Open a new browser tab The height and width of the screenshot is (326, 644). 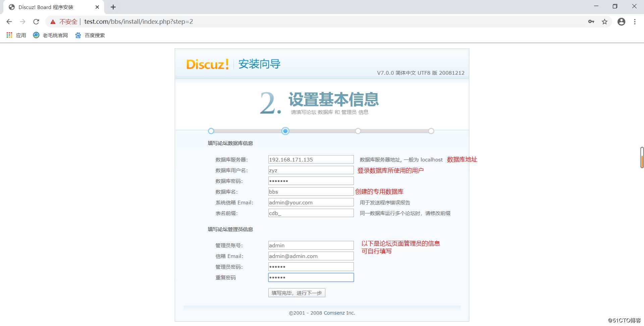click(113, 7)
